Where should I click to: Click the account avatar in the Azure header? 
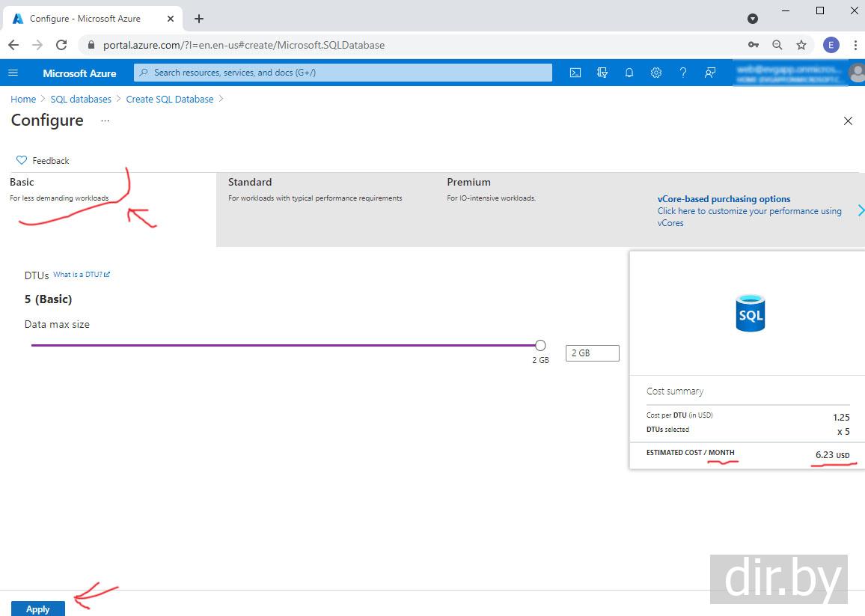[857, 73]
